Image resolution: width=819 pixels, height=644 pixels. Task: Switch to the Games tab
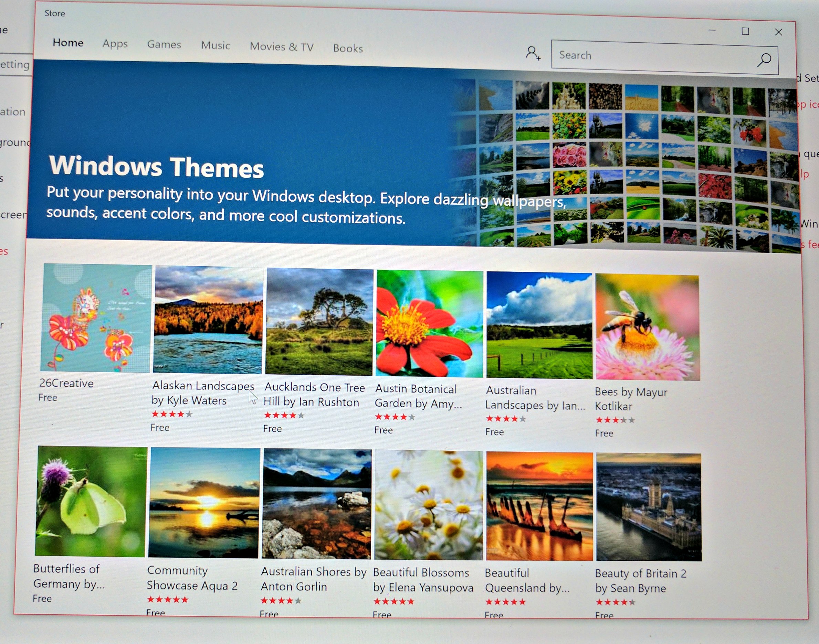pyautogui.click(x=164, y=44)
